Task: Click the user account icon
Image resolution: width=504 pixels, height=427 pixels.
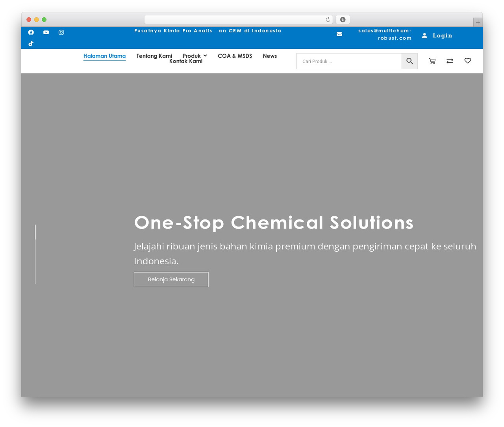Action: pos(424,35)
